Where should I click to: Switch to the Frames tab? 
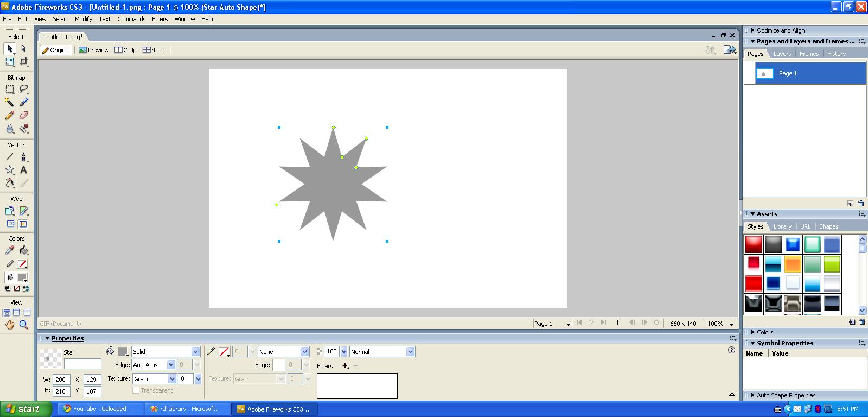point(809,54)
